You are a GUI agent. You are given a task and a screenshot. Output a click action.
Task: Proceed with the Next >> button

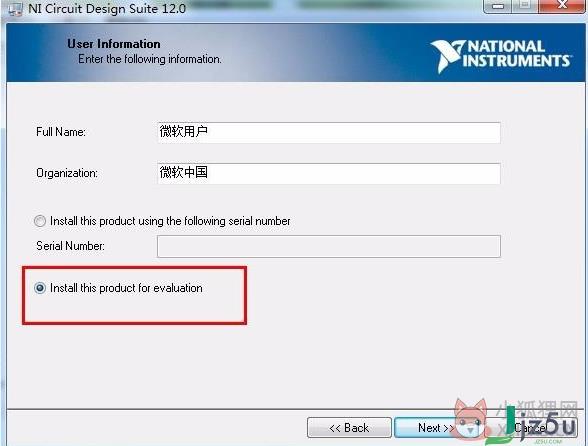point(435,428)
